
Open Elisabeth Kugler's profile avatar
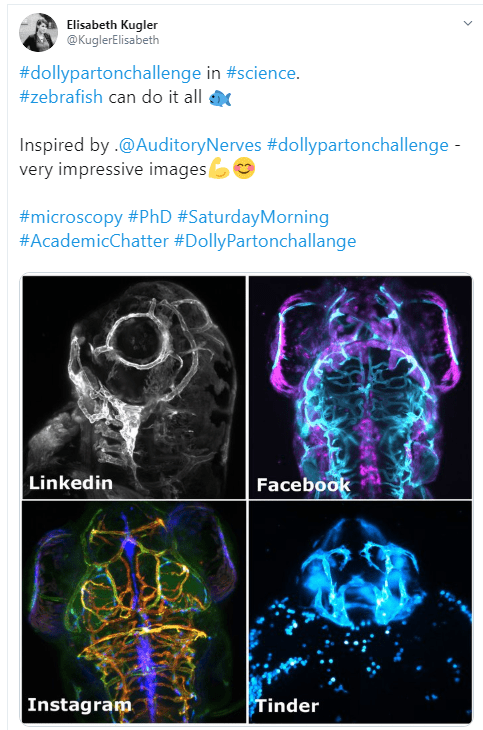pyautogui.click(x=38, y=32)
